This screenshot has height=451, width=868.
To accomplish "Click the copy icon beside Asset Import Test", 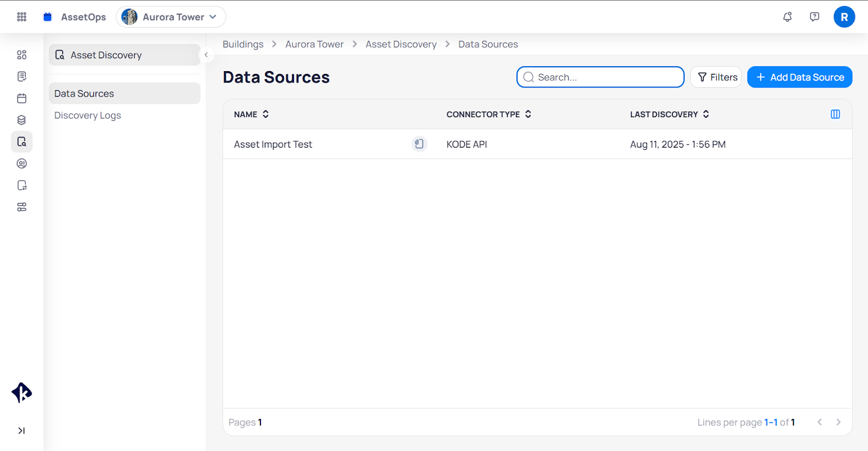I will coord(419,144).
